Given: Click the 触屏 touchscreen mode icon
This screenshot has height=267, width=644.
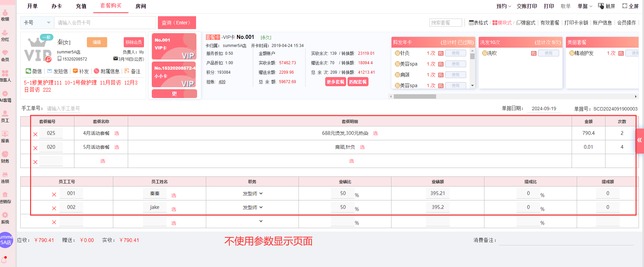Looking at the screenshot, I should (x=601, y=6).
